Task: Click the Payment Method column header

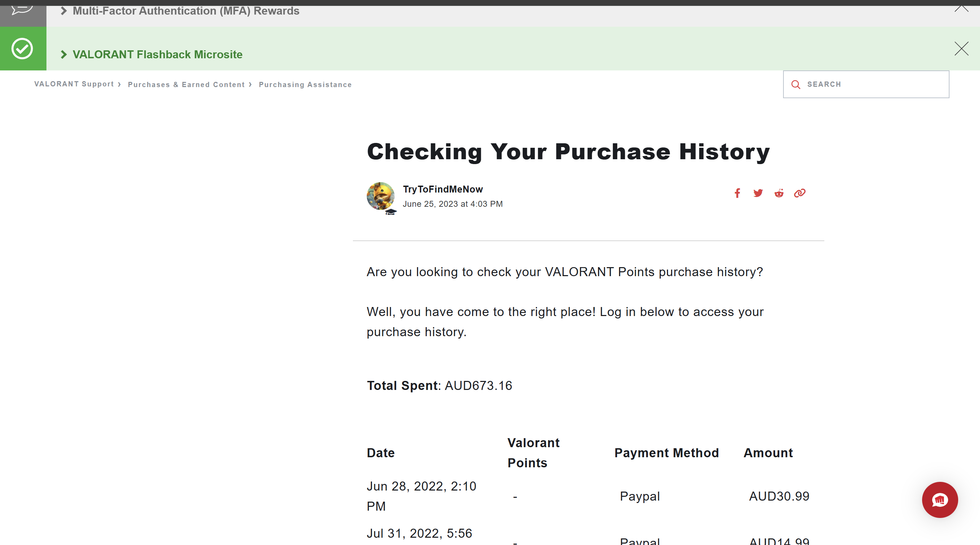Action: tap(667, 453)
